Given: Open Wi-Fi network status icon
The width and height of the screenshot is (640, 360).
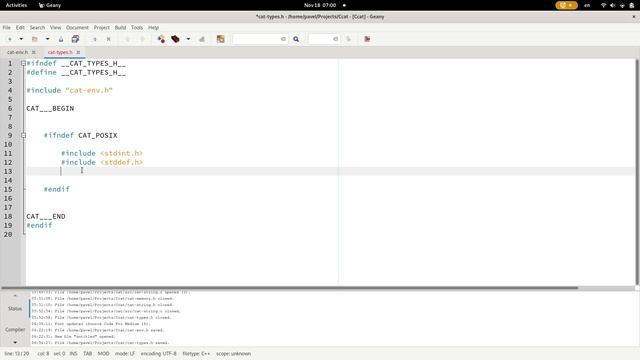Looking at the screenshot, I should [603, 5].
